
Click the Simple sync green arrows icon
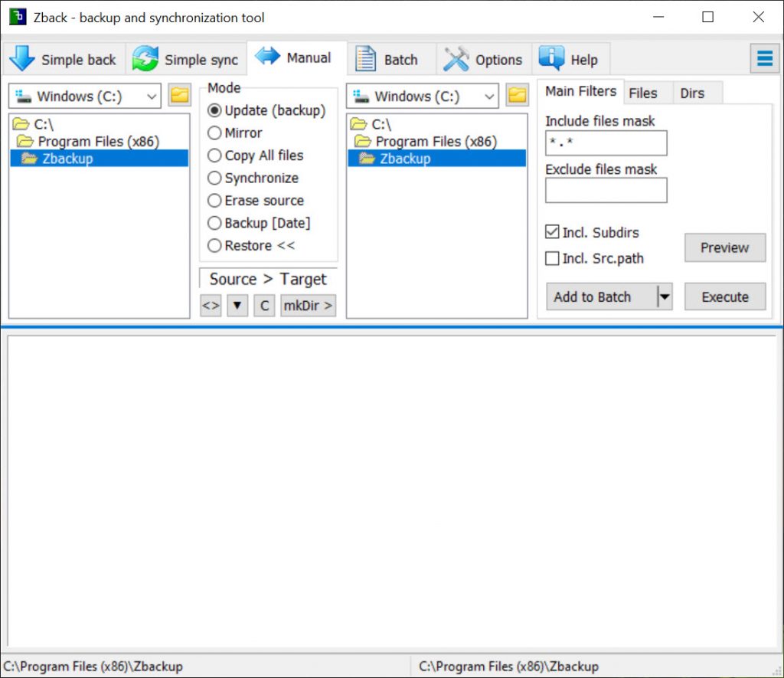145,59
